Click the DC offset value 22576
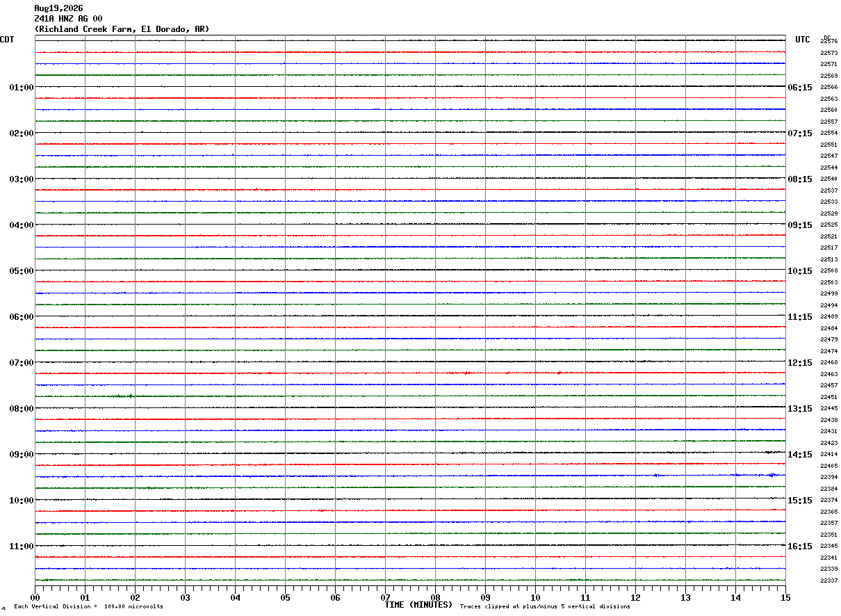Screen dimensions: 841x616 point(828,42)
